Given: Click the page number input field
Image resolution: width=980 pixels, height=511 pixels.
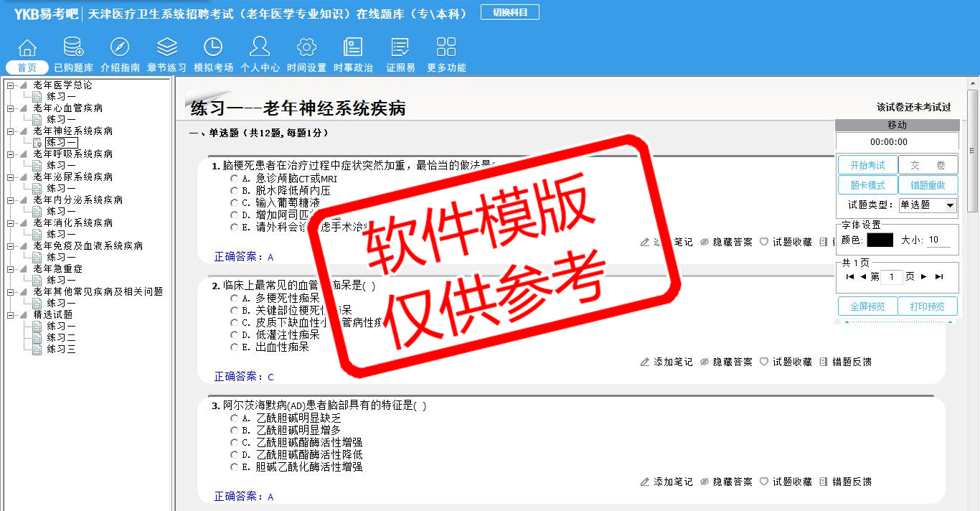Looking at the screenshot, I should 892,276.
